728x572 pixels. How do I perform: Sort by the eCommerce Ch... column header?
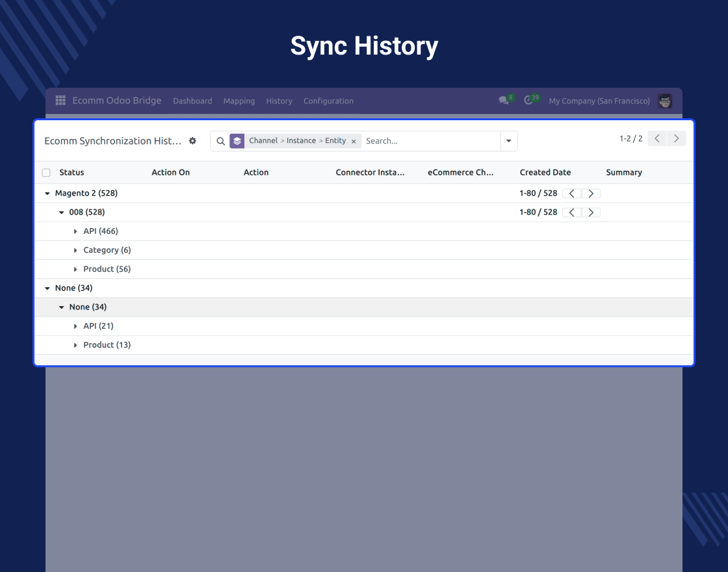pyautogui.click(x=461, y=172)
